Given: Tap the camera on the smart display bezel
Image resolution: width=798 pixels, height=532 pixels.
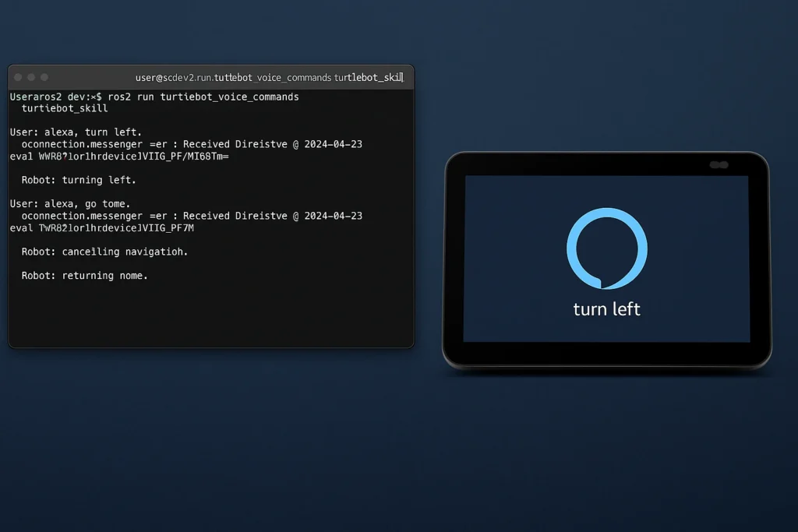Looking at the screenshot, I should pos(719,165).
